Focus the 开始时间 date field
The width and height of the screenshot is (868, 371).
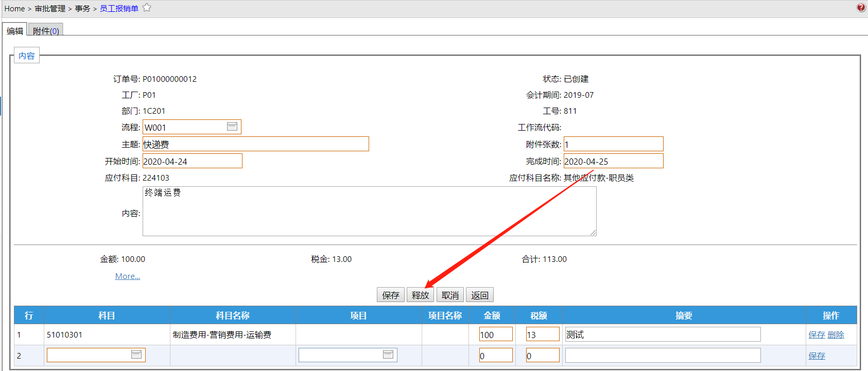click(192, 161)
